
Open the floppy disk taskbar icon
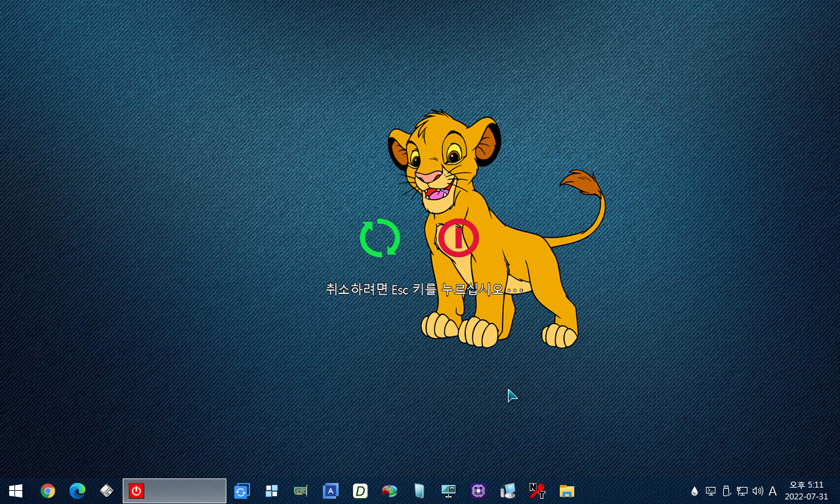point(107,491)
